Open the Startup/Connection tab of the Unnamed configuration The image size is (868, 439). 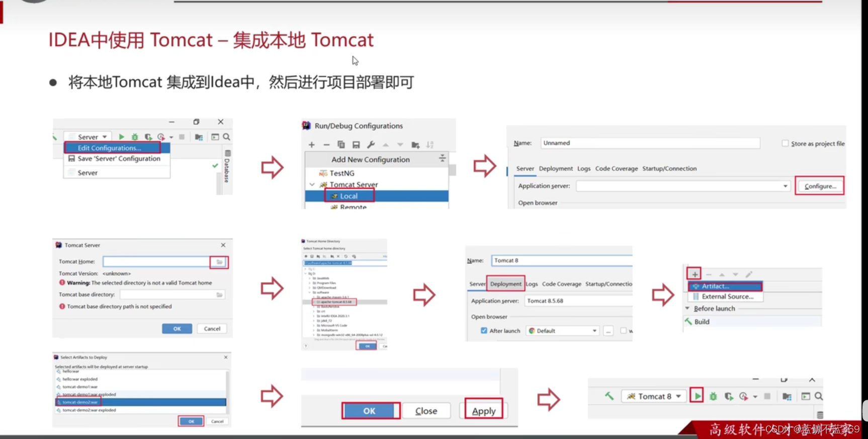click(669, 169)
